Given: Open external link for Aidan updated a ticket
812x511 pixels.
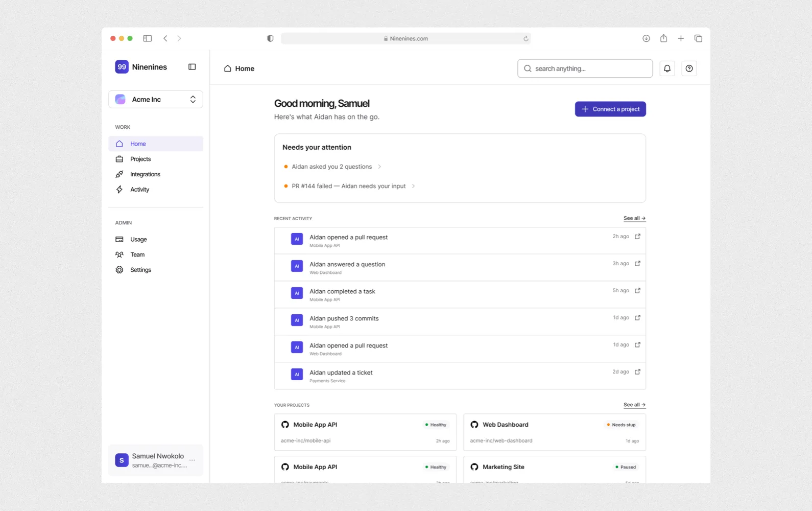Looking at the screenshot, I should click(x=637, y=372).
